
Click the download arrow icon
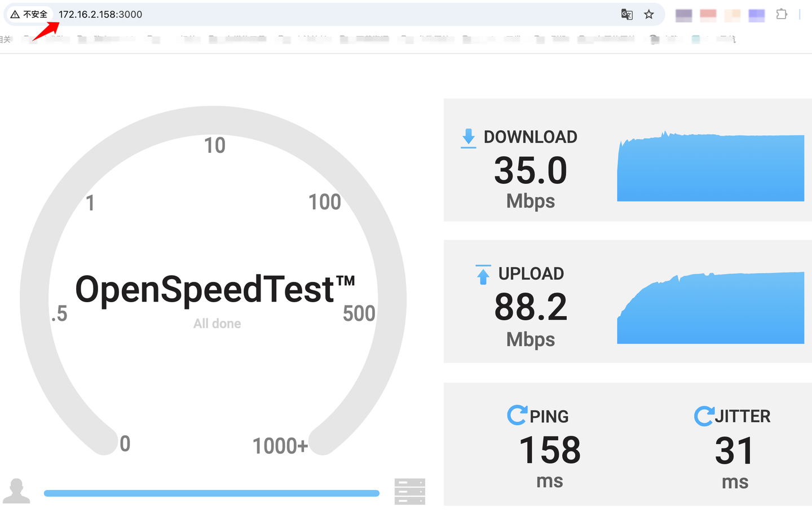468,138
